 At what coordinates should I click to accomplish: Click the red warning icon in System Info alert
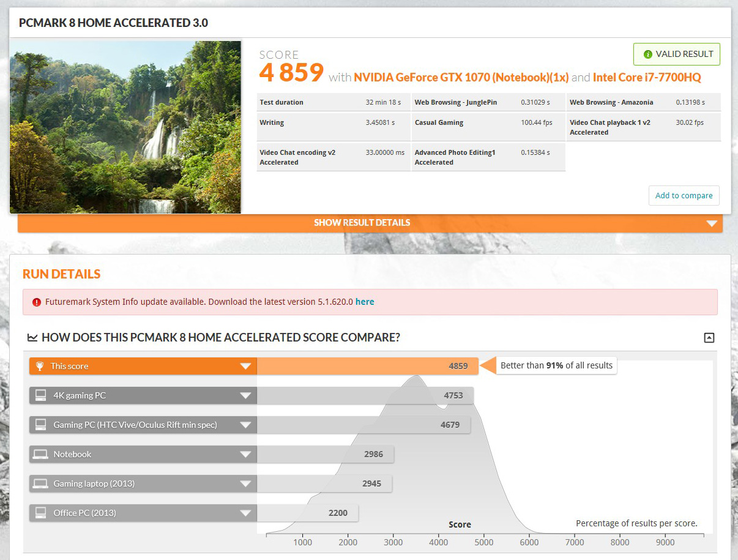(x=37, y=302)
